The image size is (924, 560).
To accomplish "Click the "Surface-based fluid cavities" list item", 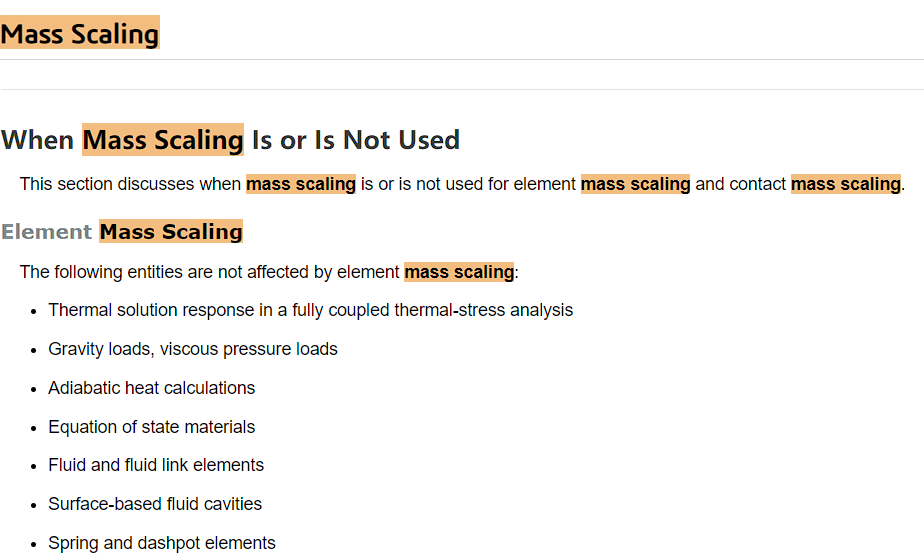I will (155, 504).
